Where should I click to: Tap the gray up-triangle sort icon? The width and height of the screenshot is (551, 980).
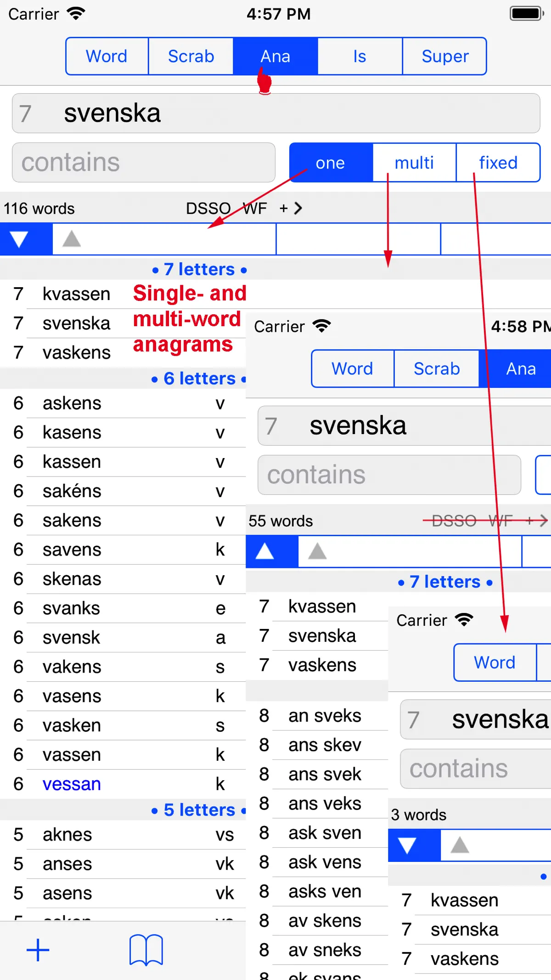[72, 239]
